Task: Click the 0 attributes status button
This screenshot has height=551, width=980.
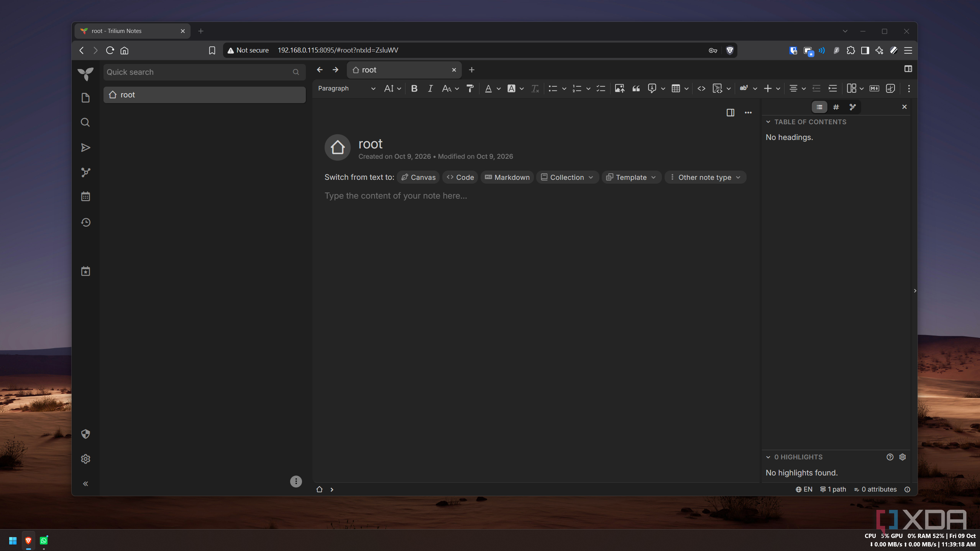Action: coord(875,489)
